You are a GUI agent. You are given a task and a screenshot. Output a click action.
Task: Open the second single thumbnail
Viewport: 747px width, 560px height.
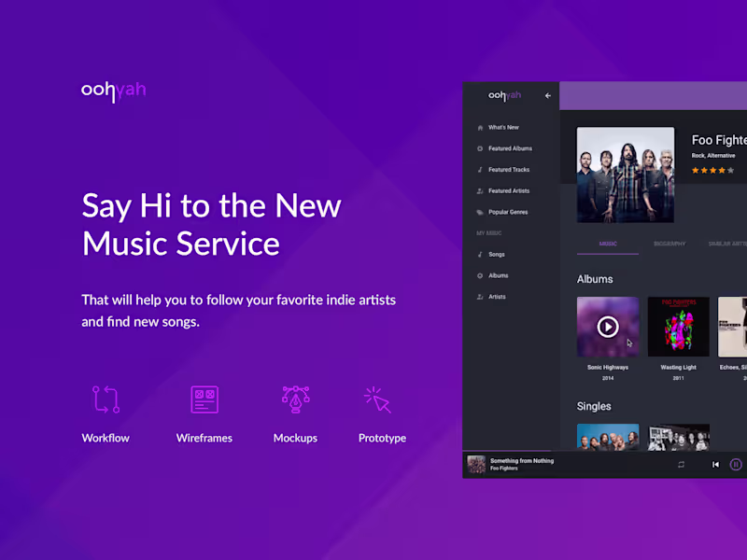point(679,437)
